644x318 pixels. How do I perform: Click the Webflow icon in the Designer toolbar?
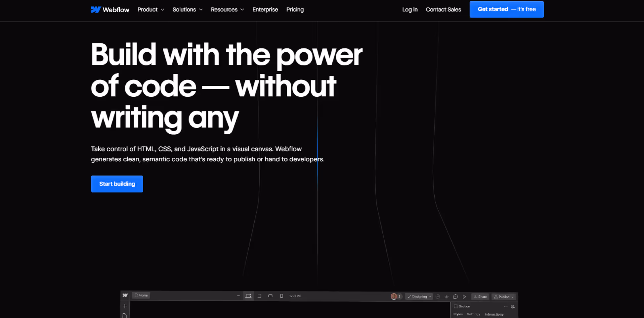[125, 295]
